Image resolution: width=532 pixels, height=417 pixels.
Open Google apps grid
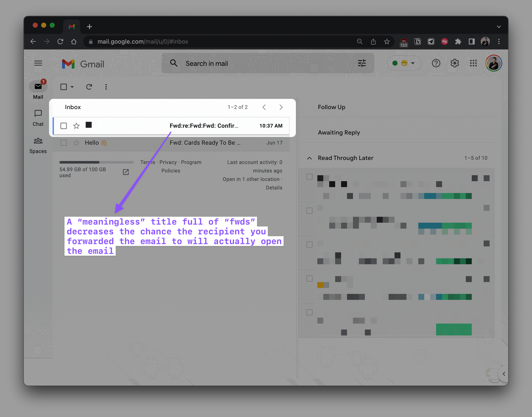473,63
